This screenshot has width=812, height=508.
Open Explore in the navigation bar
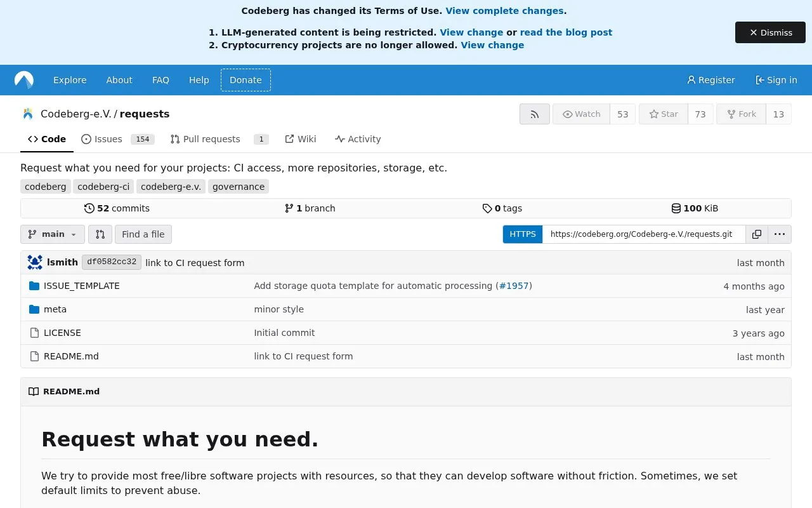coord(70,80)
